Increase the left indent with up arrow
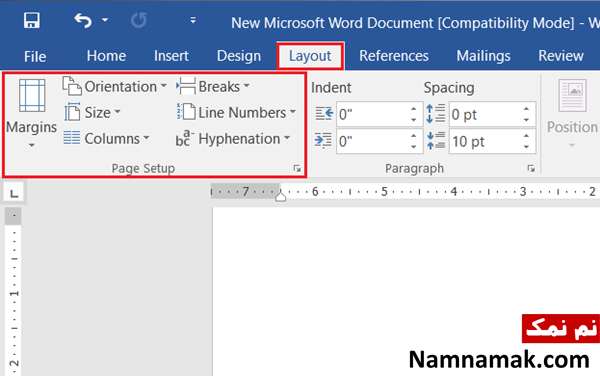 point(413,109)
